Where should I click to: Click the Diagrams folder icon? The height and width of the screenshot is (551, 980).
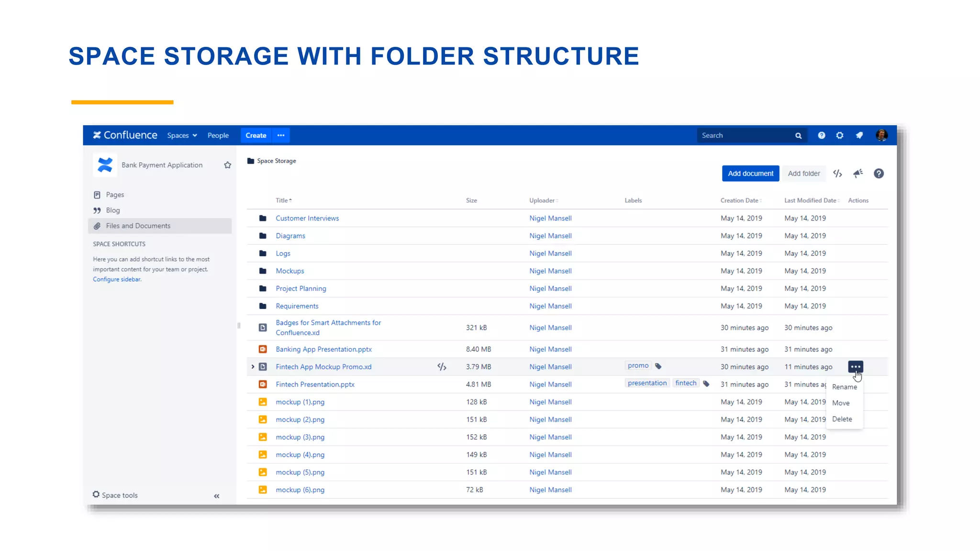pos(263,236)
